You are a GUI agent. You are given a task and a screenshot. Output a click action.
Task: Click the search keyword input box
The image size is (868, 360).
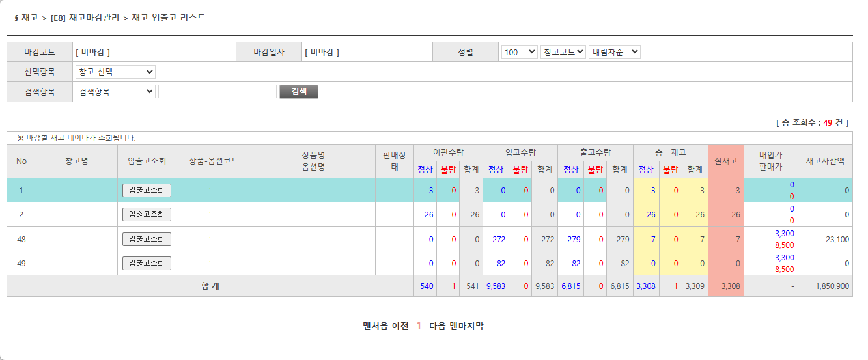point(217,92)
